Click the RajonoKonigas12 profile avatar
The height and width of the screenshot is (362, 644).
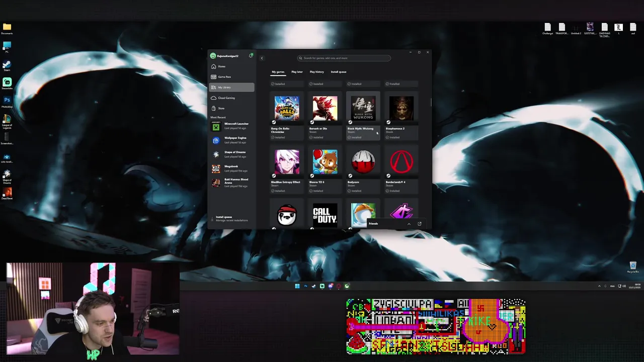tap(213, 56)
